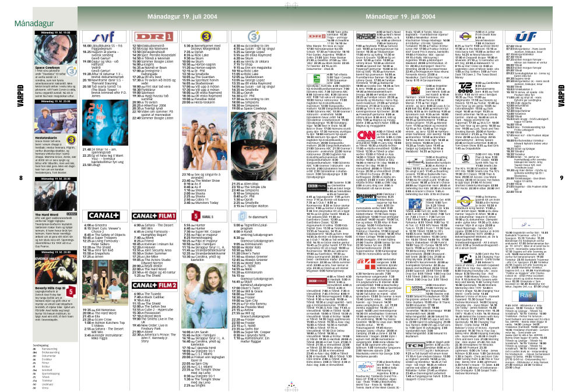The image size is (583, 392).
Task: Click the 3+ badge beside Space Cowboys
Action: [x=71, y=70]
